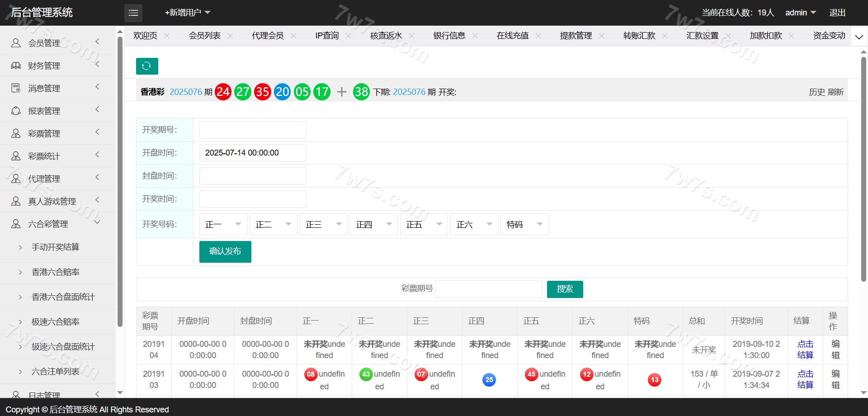This screenshot has width=868, height=416.
Task: Switch to the 提款管理 tab
Action: [x=576, y=36]
